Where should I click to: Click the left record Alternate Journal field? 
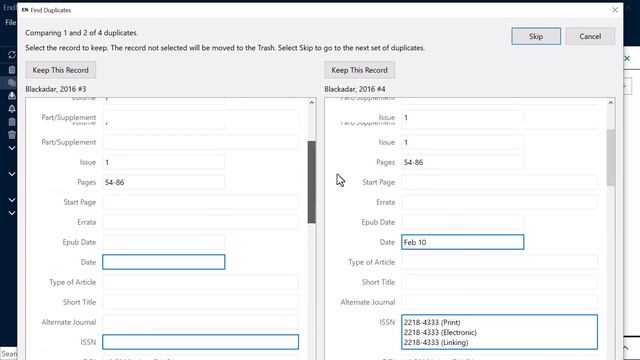click(x=200, y=322)
